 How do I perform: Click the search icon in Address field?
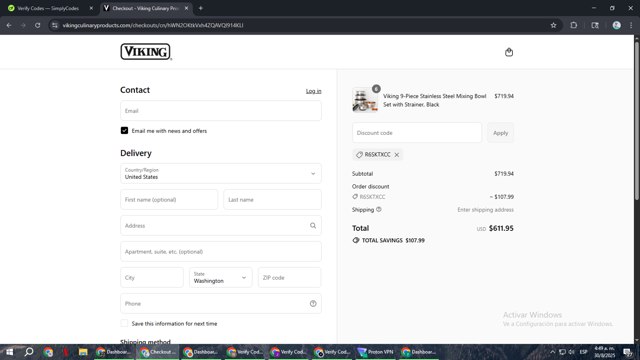(313, 225)
